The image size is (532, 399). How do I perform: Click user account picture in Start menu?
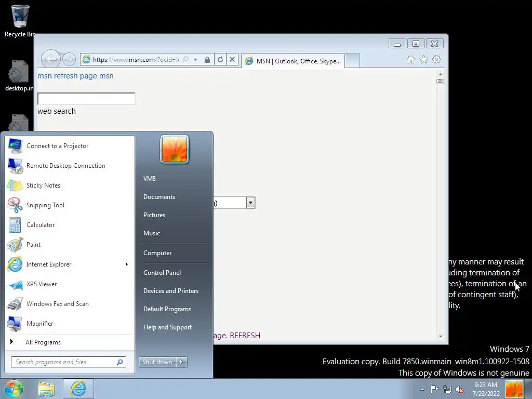click(175, 150)
